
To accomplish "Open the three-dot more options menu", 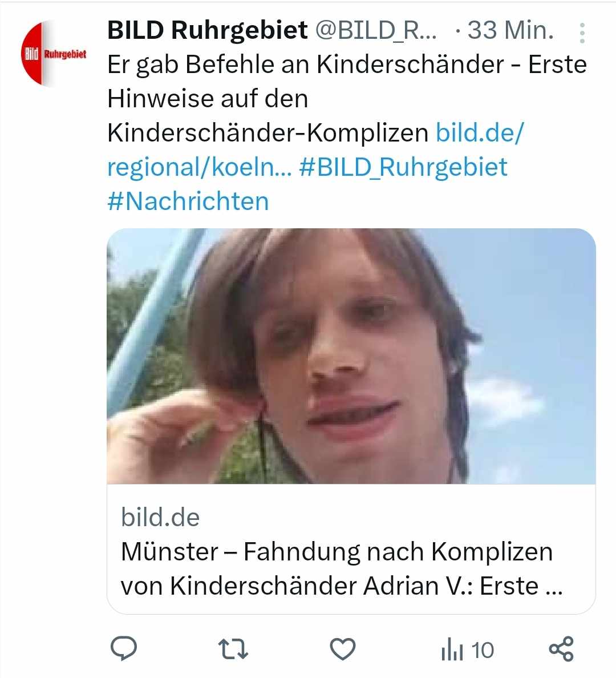I will pyautogui.click(x=582, y=33).
